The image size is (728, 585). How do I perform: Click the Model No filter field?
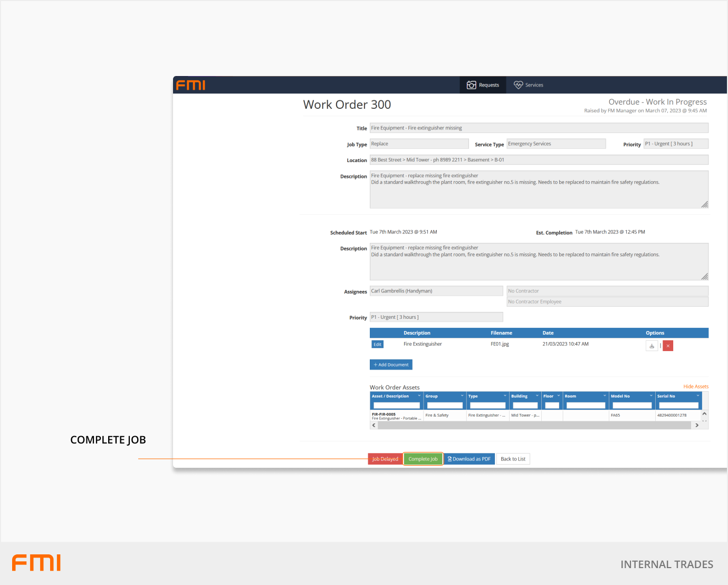click(x=632, y=405)
